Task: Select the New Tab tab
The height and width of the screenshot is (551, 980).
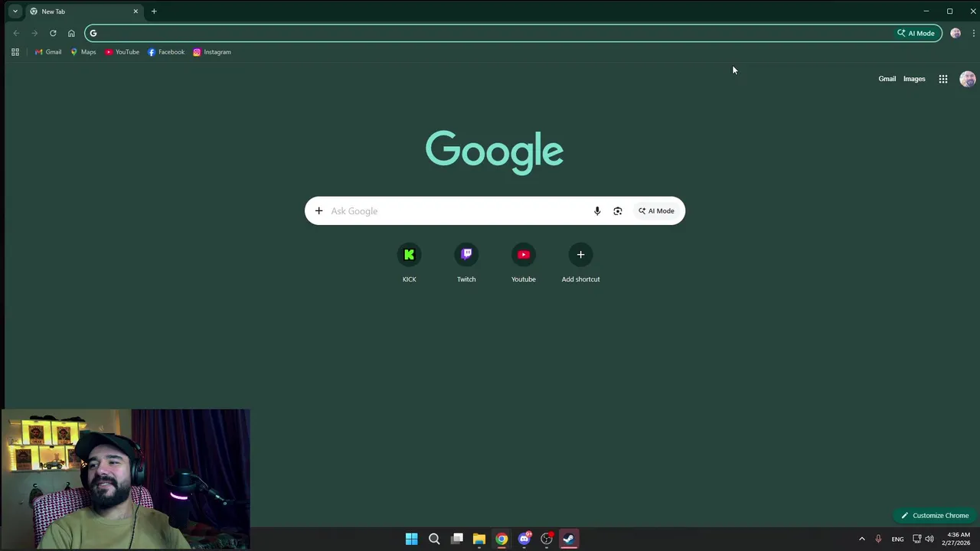Action: (84, 11)
